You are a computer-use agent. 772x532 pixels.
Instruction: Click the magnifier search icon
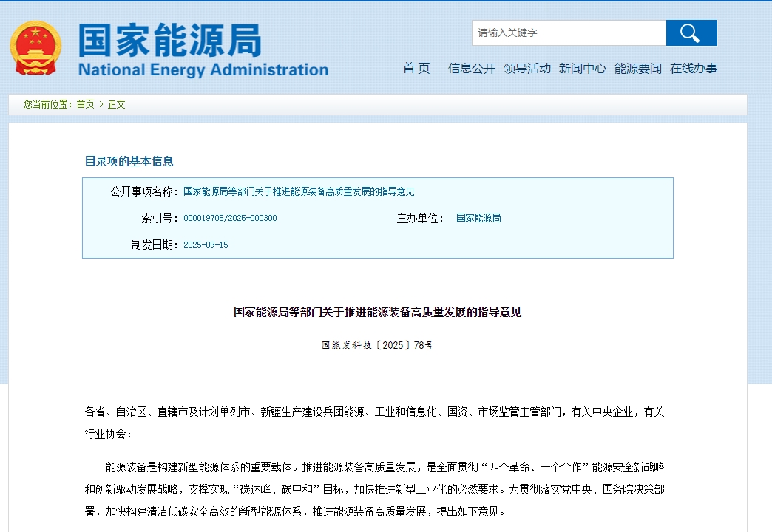pyautogui.click(x=691, y=33)
